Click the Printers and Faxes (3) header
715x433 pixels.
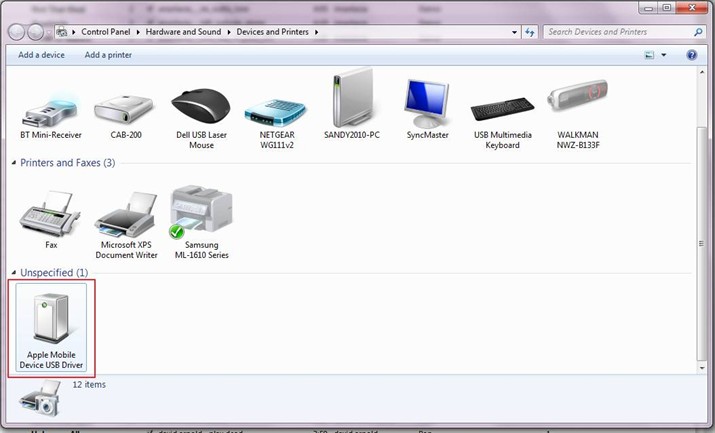click(67, 163)
